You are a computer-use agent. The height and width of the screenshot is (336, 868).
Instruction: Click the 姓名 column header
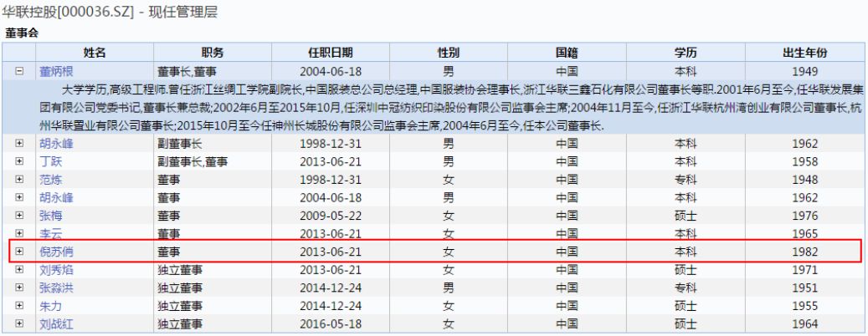(95, 53)
